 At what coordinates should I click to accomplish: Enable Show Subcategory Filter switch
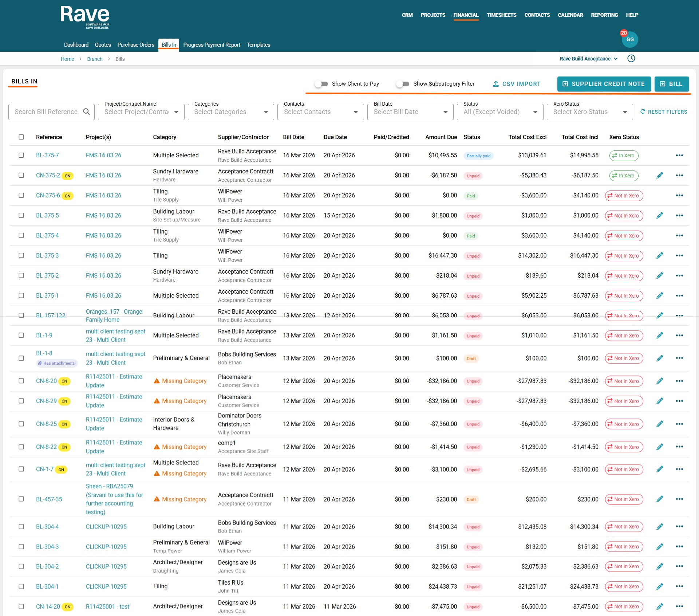click(403, 84)
